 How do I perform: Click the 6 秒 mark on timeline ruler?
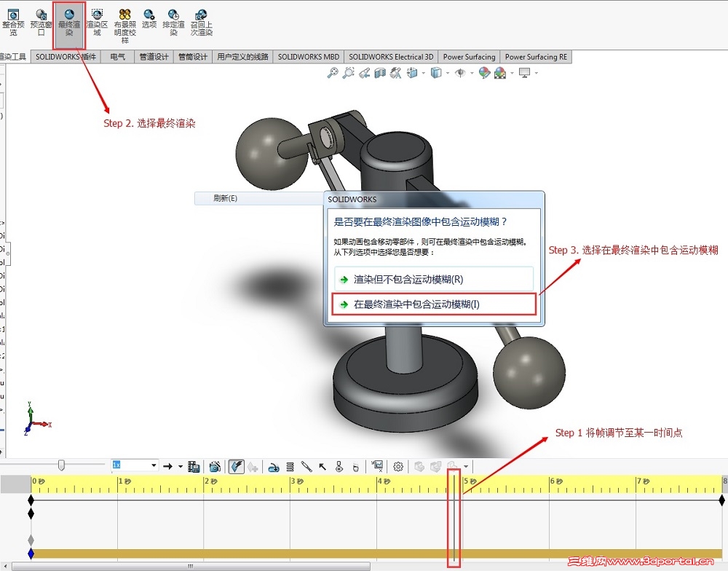click(557, 481)
